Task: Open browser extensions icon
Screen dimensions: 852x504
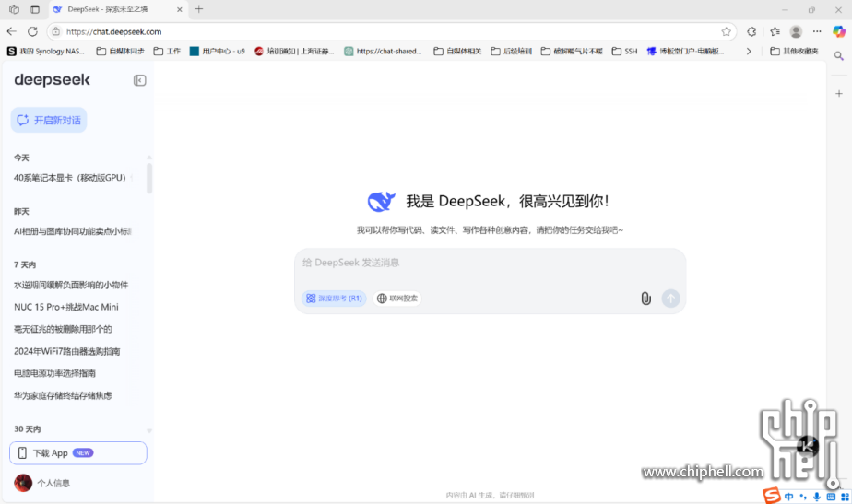Action: [751, 31]
